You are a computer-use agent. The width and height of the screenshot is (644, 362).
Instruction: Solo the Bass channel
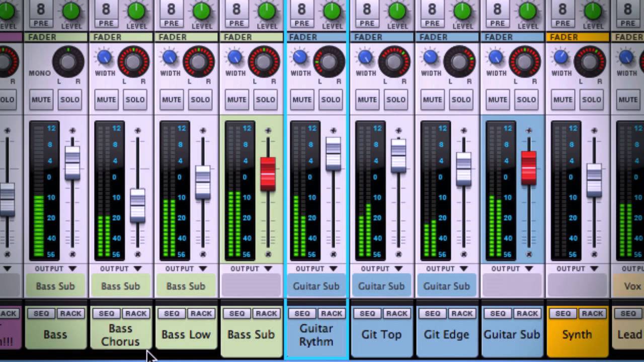click(x=70, y=100)
